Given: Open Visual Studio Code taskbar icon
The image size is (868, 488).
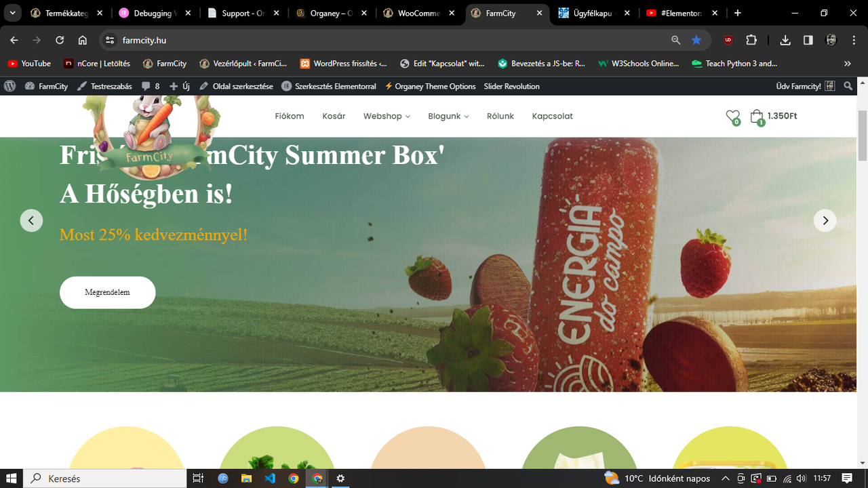Looking at the screenshot, I should point(270,479).
